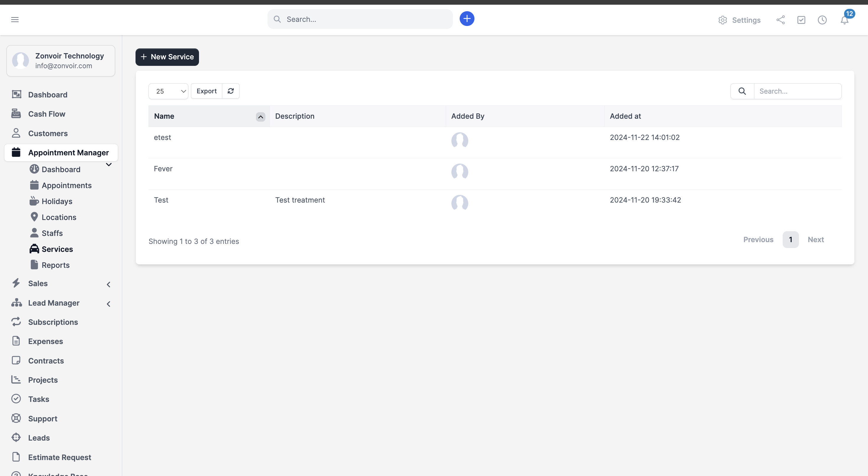Click the share icon in header
Screen dimensions: 868x476
pyautogui.click(x=780, y=20)
